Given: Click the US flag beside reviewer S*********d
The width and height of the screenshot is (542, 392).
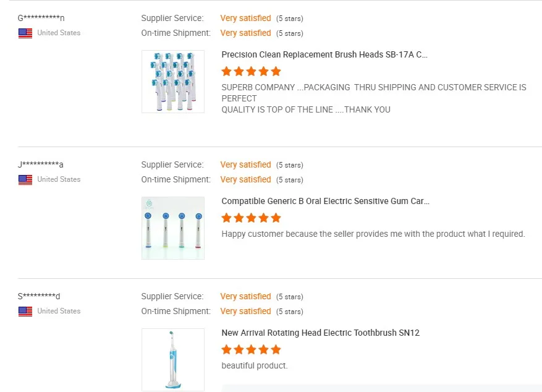Looking at the screenshot, I should point(25,312).
